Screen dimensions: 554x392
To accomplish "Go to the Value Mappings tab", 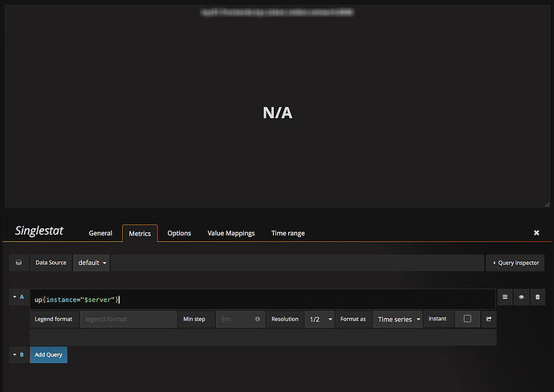I will click(231, 233).
